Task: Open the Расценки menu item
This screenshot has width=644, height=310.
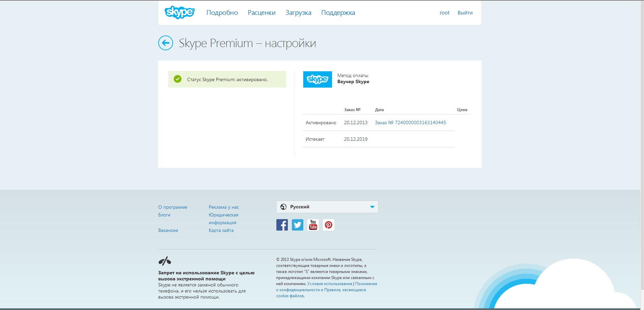Action: (x=262, y=12)
